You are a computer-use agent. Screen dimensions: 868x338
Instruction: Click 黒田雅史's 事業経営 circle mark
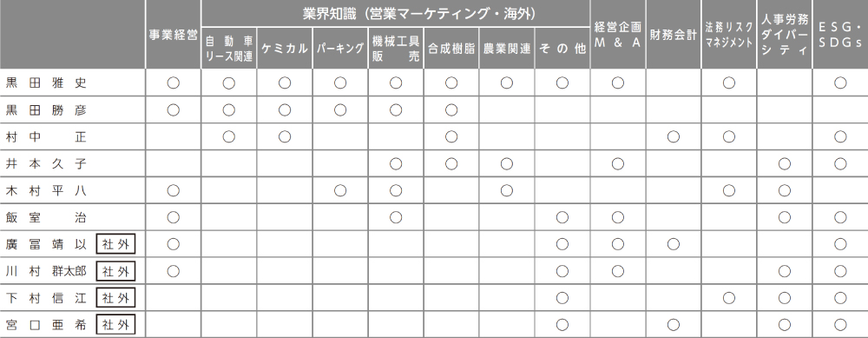click(174, 83)
